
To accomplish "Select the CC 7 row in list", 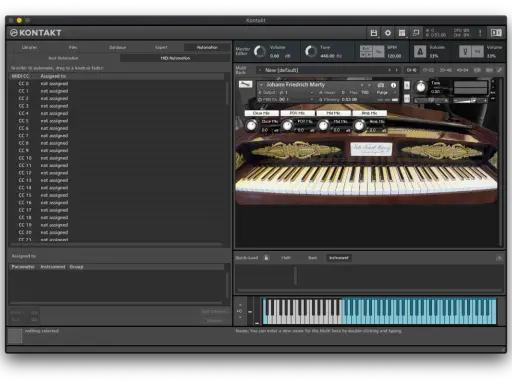I will [x=117, y=136].
